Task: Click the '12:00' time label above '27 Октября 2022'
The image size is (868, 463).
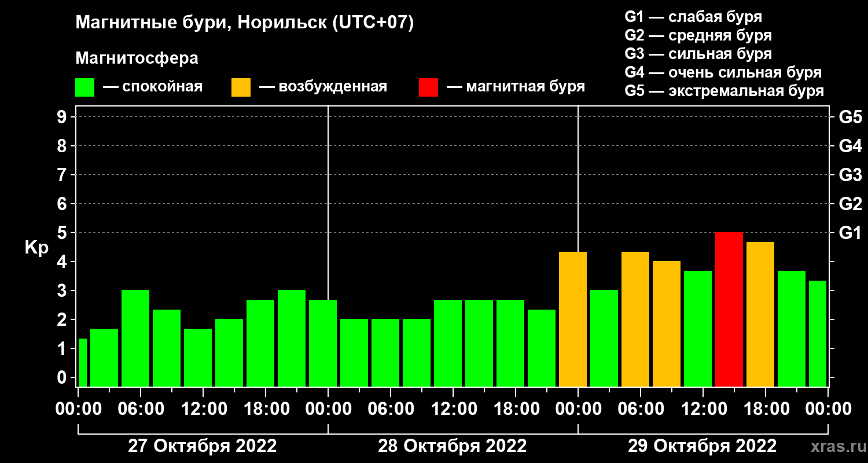Action: [x=203, y=409]
